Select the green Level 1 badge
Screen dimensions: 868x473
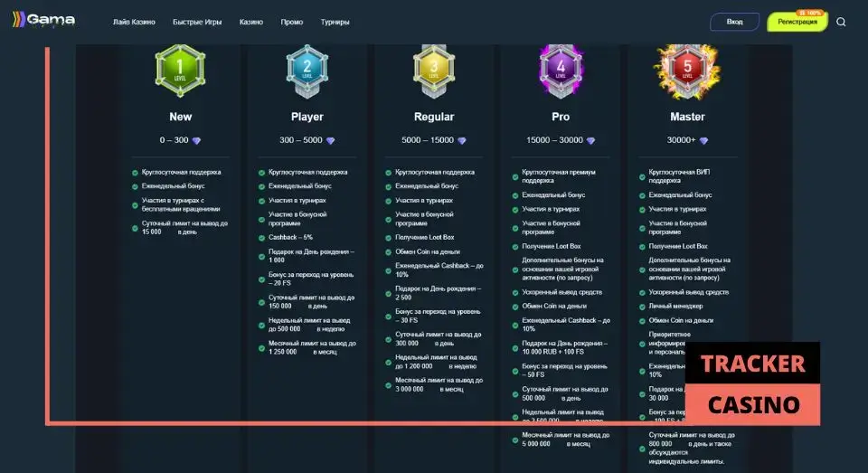coord(181,67)
